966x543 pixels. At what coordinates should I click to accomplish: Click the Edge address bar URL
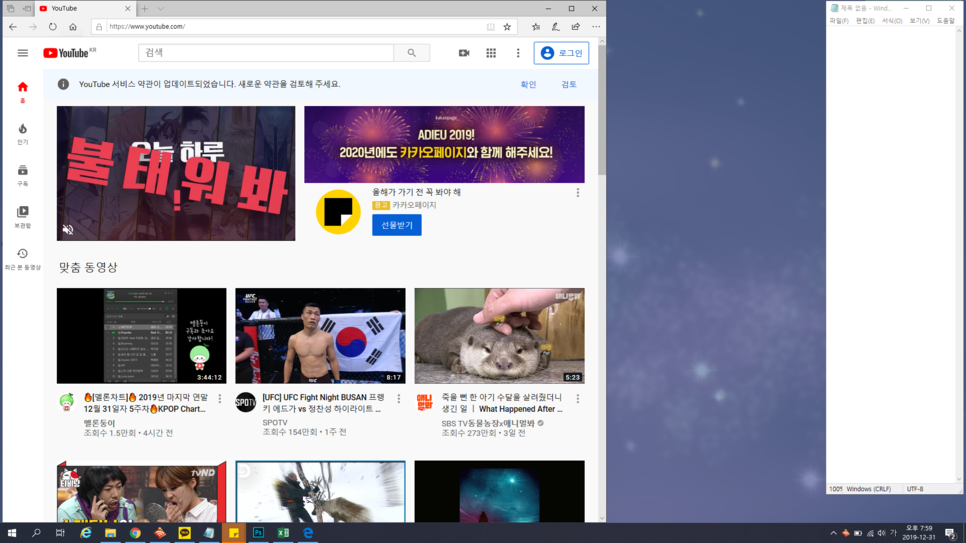tap(147, 27)
